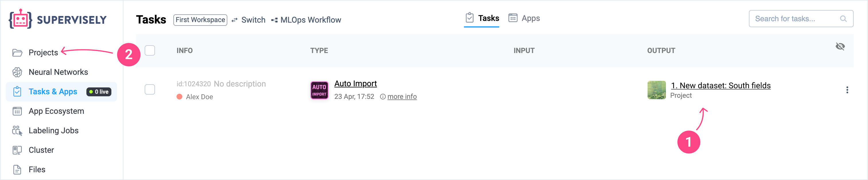Toggle the select-all tasks checkbox
The height and width of the screenshot is (180, 868).
point(150,50)
